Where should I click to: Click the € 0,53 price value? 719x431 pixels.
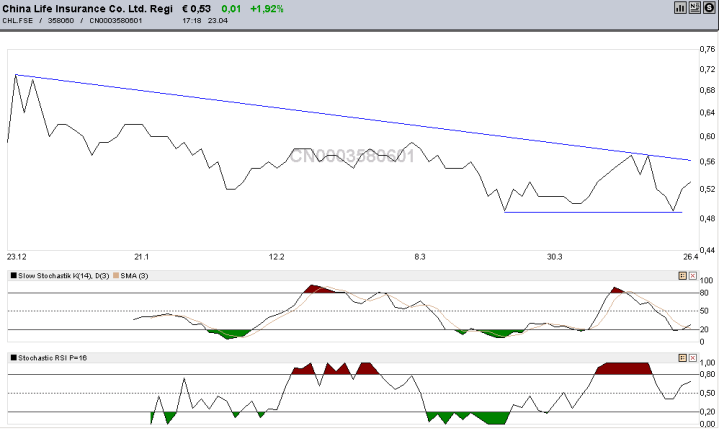[x=196, y=9]
